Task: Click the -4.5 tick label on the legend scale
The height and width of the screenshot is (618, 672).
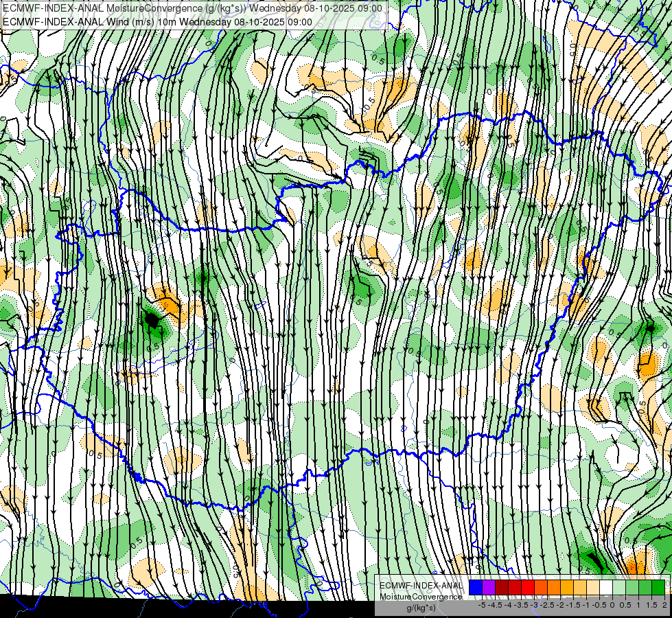Action: click(496, 605)
